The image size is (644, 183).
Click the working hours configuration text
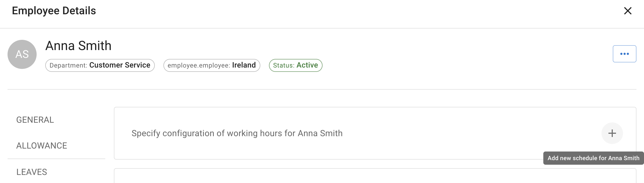pos(237,133)
